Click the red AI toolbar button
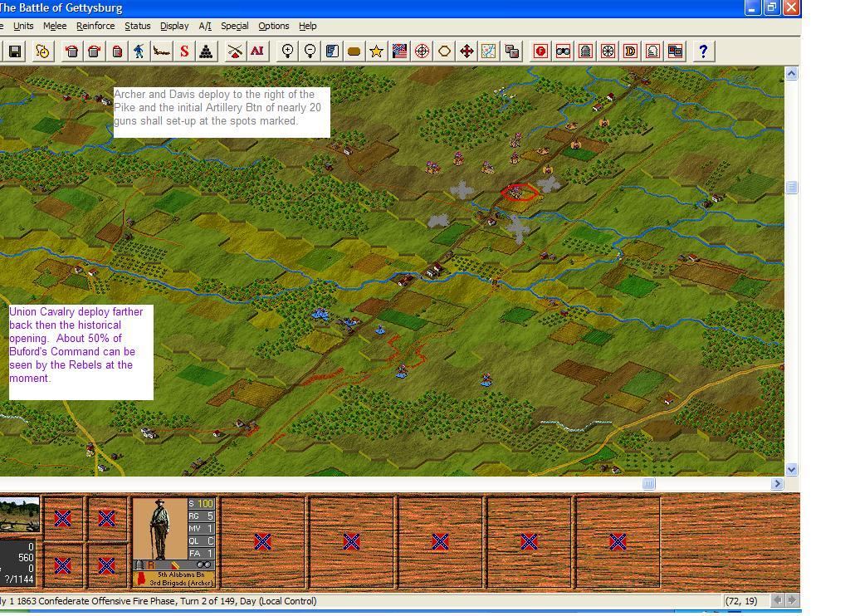 pos(257,51)
